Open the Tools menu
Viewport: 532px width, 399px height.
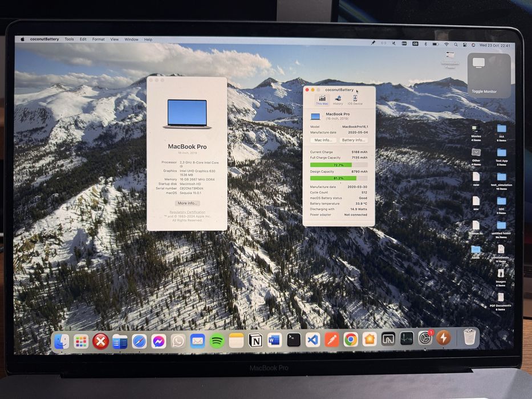(x=69, y=39)
